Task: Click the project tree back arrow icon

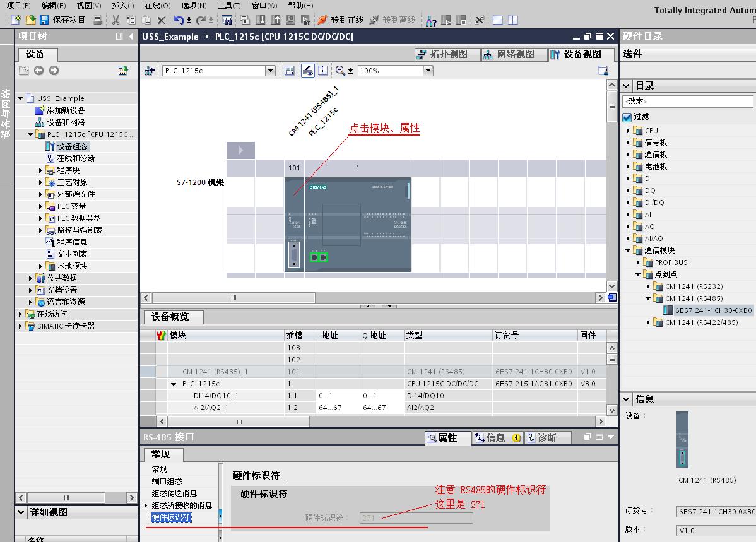Action: 39,71
